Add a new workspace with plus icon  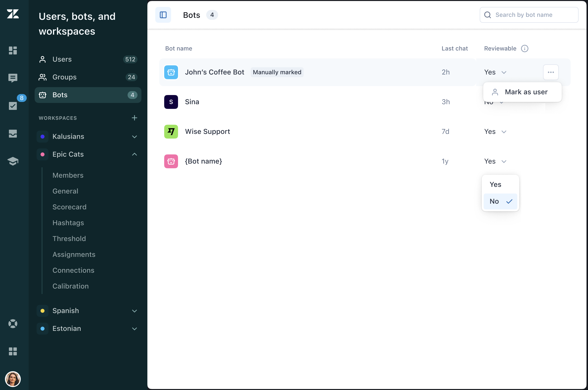point(134,118)
